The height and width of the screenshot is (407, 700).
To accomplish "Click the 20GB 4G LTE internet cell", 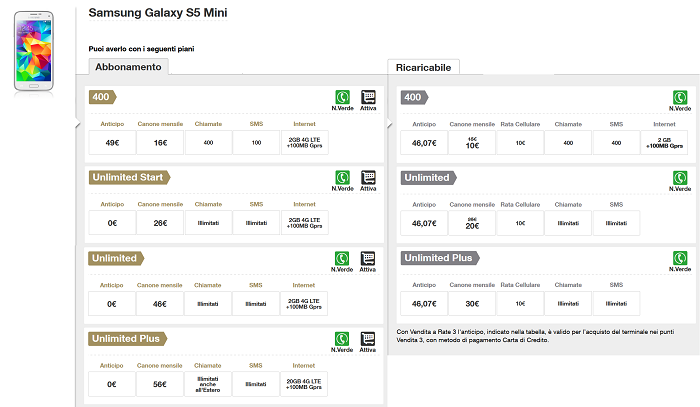I will pyautogui.click(x=304, y=384).
